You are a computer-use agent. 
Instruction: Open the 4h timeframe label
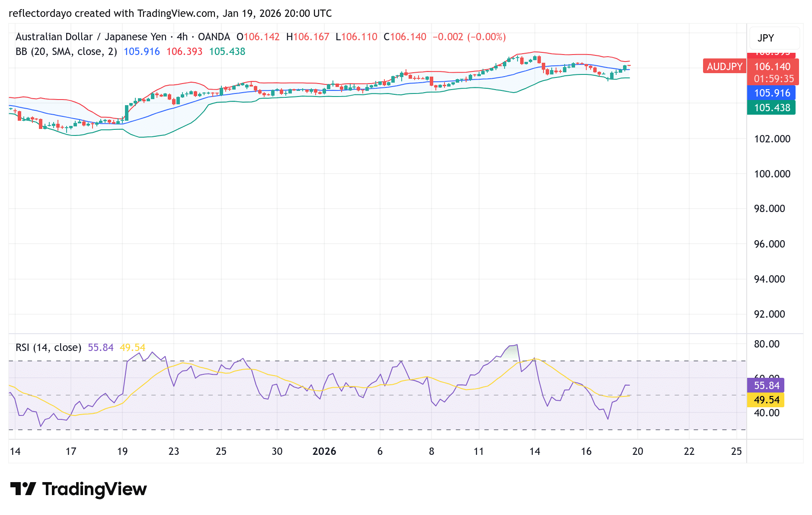182,37
